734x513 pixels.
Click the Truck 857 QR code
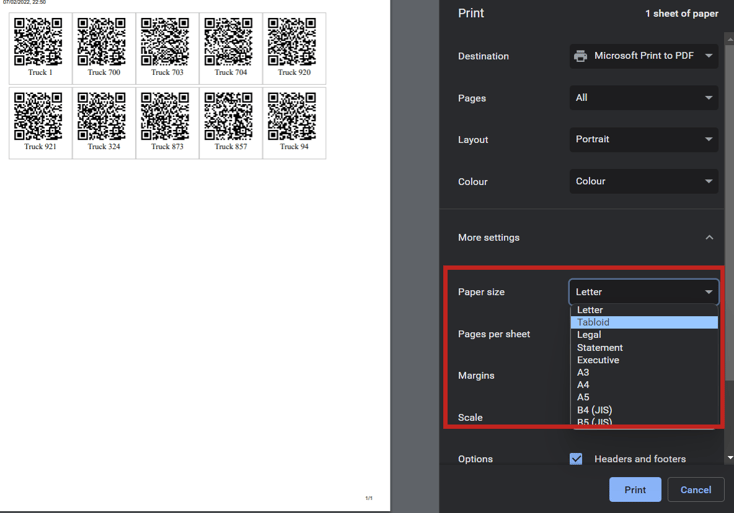click(x=228, y=116)
